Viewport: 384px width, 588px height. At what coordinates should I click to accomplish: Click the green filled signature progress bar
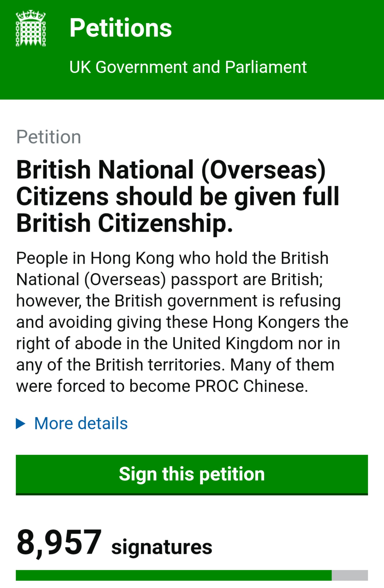coord(173,575)
